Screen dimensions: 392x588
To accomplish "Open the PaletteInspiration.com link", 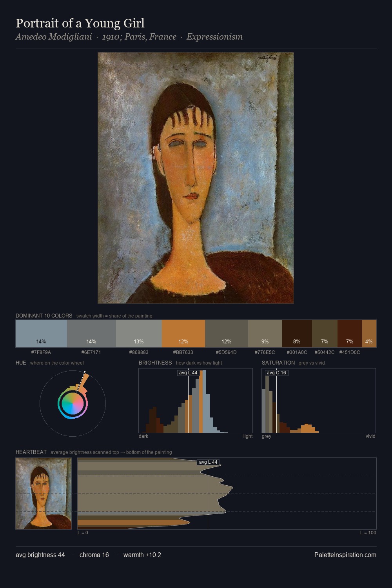I will click(x=345, y=555).
